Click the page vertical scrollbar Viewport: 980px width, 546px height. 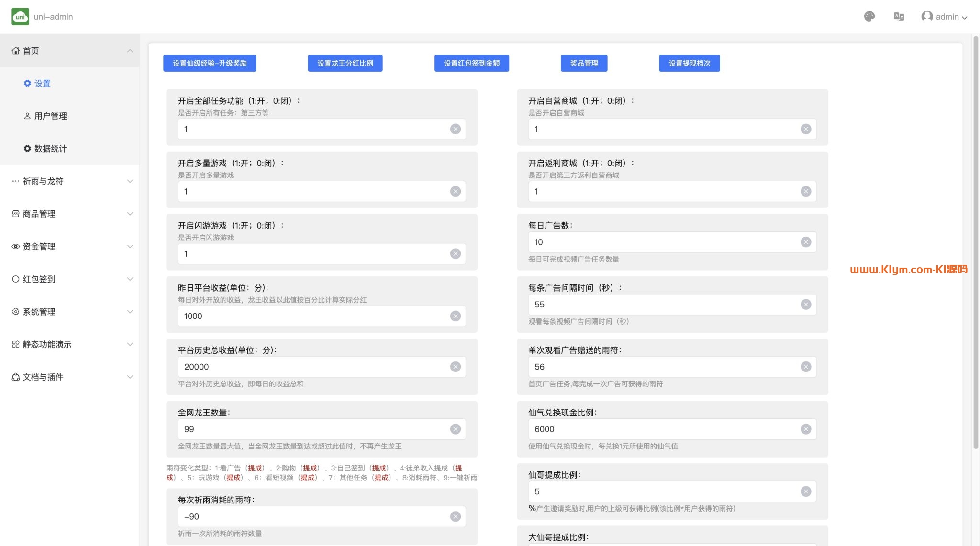pyautogui.click(x=976, y=239)
